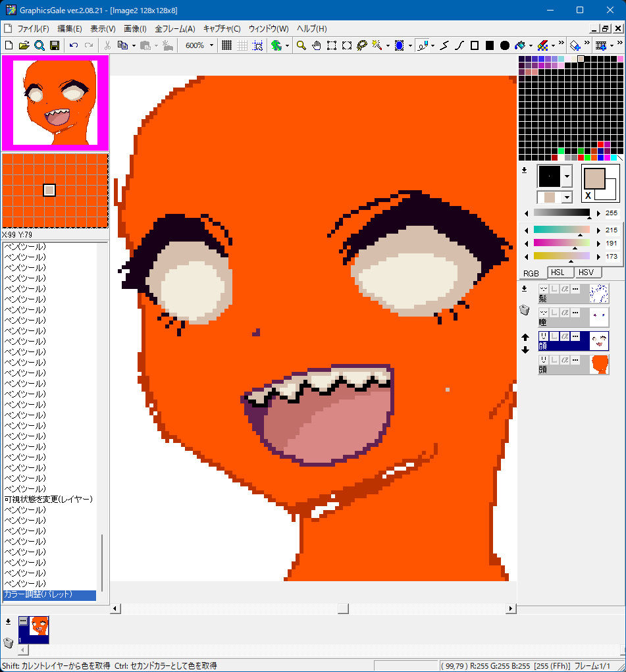This screenshot has width=626, height=672.
Task: Click the Undo arrow icon
Action: 73,45
